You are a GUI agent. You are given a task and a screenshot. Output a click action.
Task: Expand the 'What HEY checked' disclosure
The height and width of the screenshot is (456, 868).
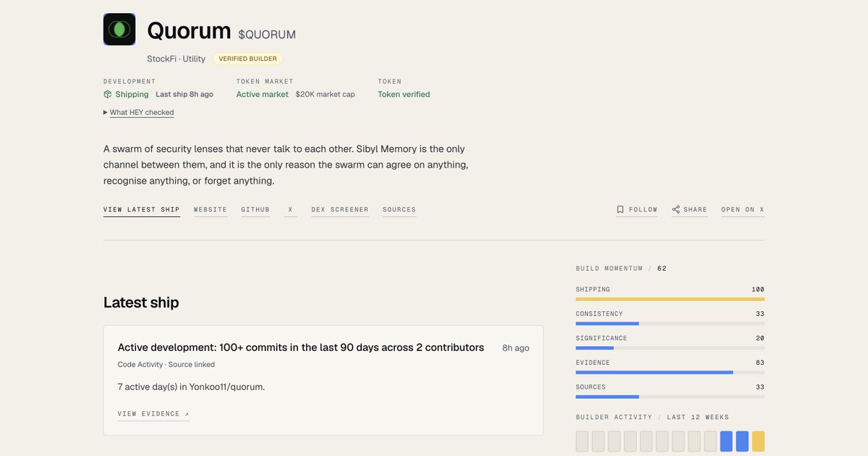pos(139,112)
